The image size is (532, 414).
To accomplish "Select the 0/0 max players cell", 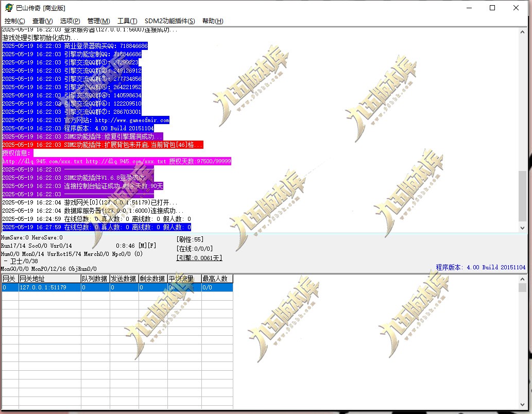I will click(x=217, y=287).
